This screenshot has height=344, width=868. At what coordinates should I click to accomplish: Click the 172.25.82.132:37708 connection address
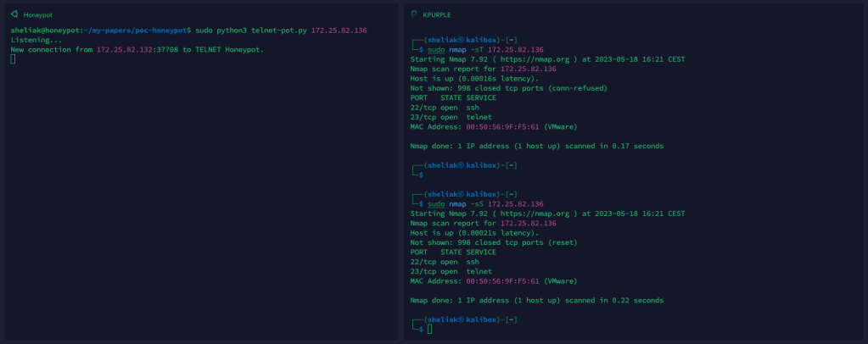coord(137,49)
